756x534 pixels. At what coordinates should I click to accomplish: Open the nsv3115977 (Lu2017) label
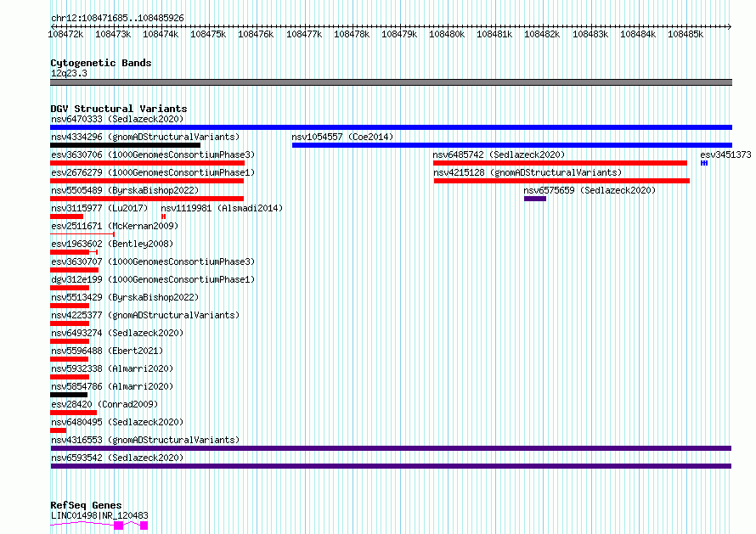[x=99, y=208]
